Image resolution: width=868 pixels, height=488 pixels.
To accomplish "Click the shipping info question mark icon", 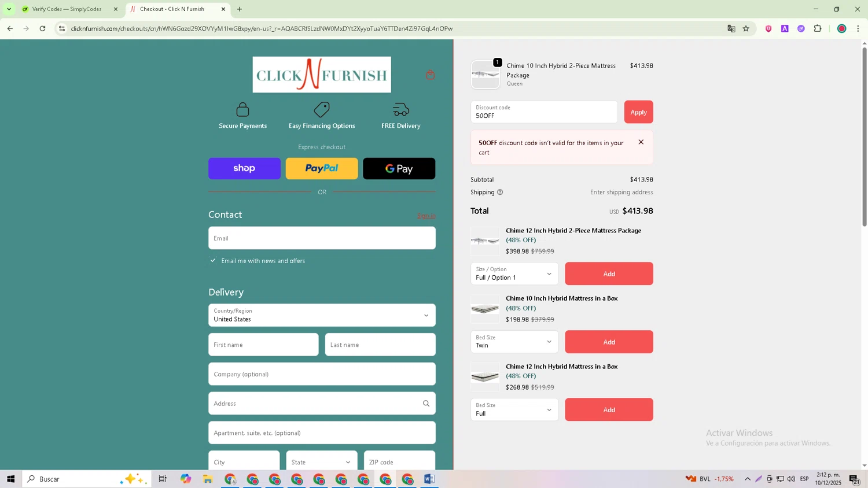I will point(500,192).
